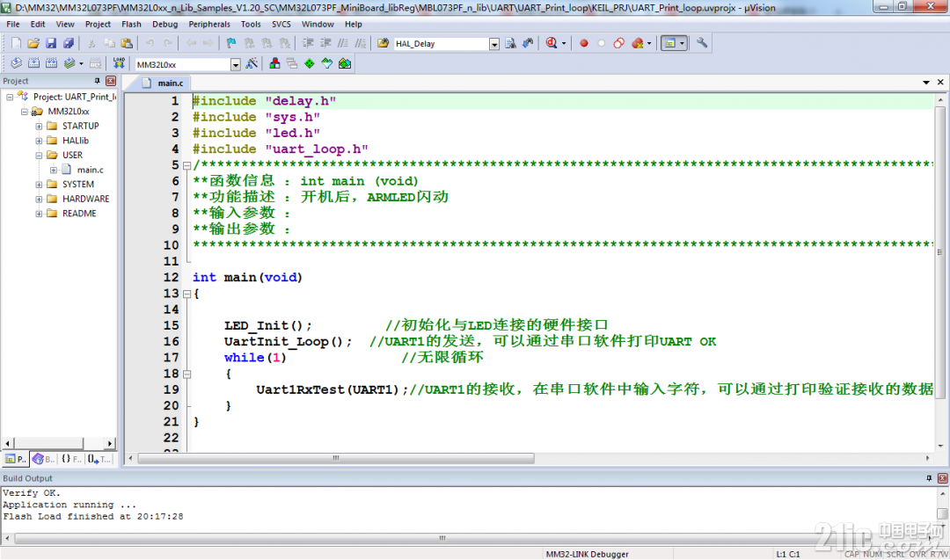The width and height of the screenshot is (950, 560).
Task: Start debug session with magnifier icon
Action: 552,44
